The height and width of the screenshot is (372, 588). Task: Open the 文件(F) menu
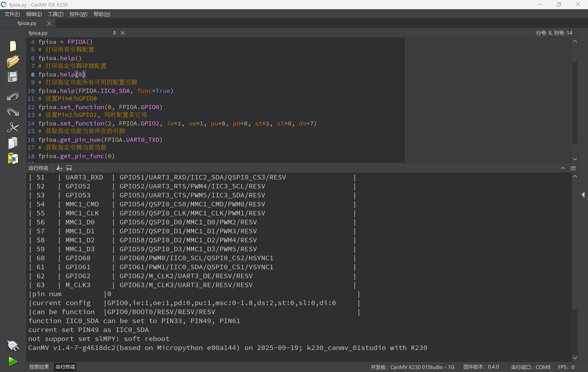tap(12, 14)
